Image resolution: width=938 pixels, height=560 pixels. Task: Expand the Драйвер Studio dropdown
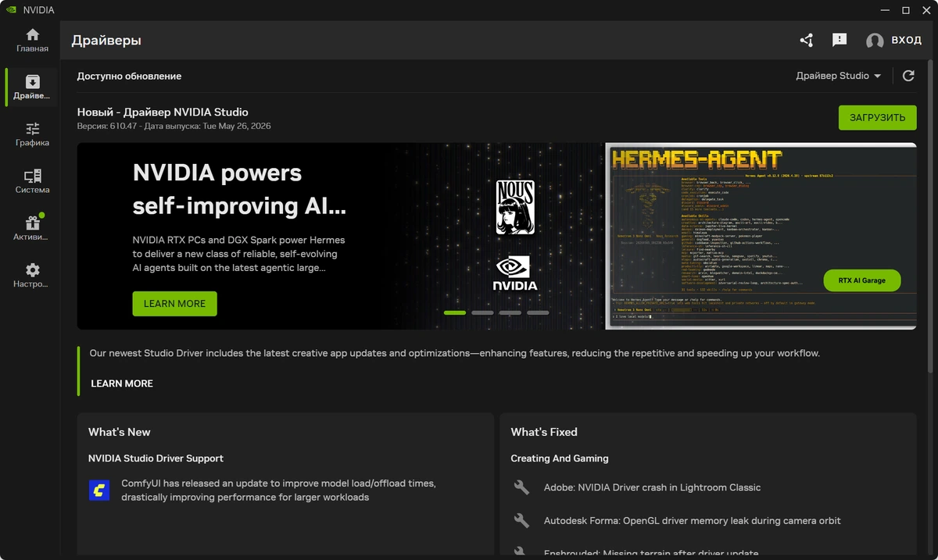[x=839, y=76]
